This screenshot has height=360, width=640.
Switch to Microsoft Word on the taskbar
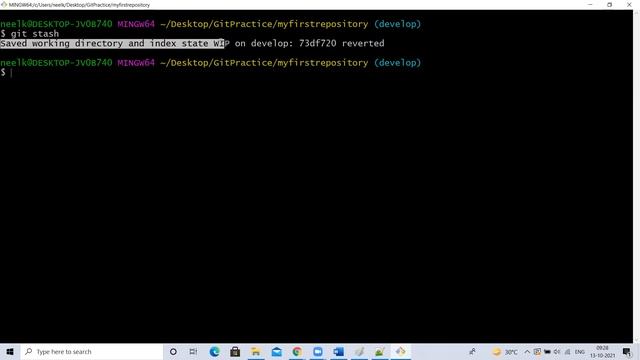click(338, 351)
